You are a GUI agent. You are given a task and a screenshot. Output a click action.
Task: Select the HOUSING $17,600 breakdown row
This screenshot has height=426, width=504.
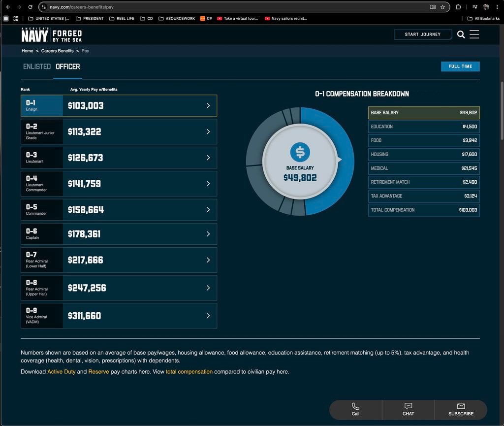[424, 154]
